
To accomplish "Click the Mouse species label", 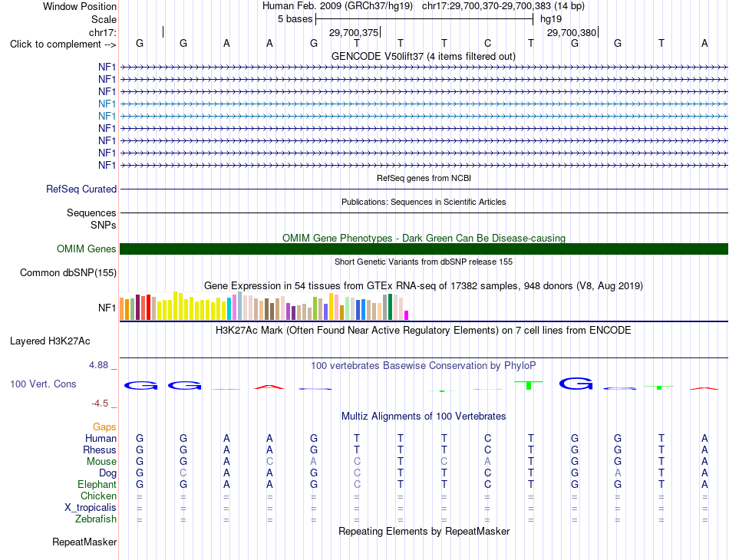I will pos(101,462).
